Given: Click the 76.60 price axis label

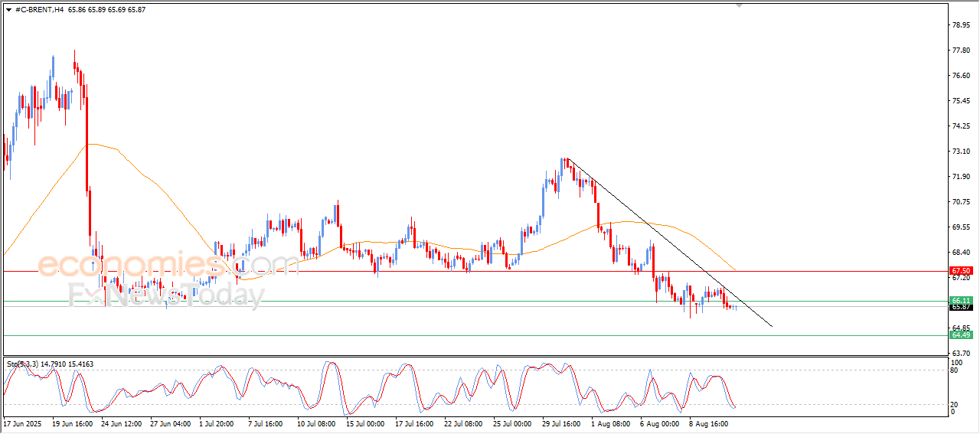Looking at the screenshot, I should click(962, 76).
